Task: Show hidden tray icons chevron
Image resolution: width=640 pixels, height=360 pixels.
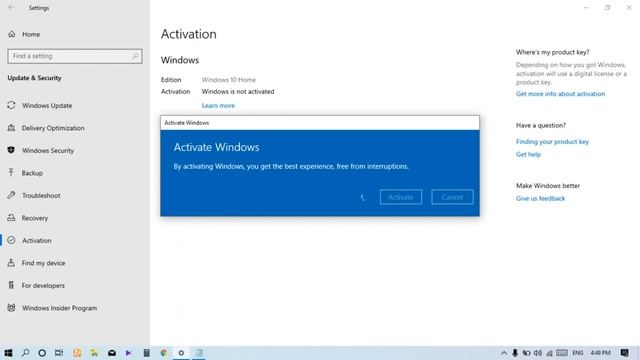Action: coord(504,353)
